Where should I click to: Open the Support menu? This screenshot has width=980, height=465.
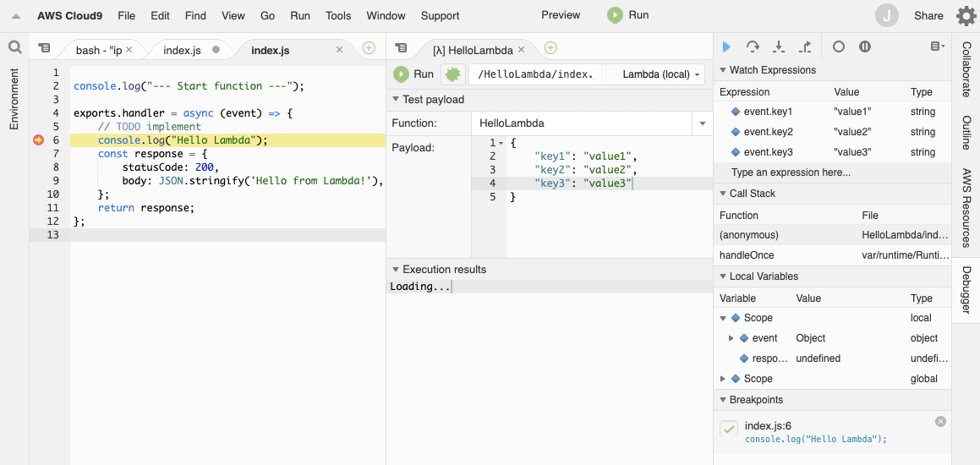(440, 15)
